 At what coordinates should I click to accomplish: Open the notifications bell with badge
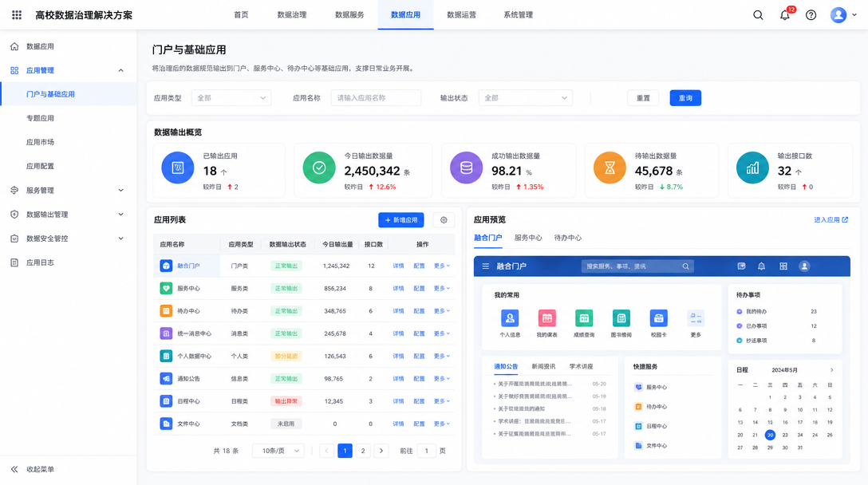pos(785,15)
